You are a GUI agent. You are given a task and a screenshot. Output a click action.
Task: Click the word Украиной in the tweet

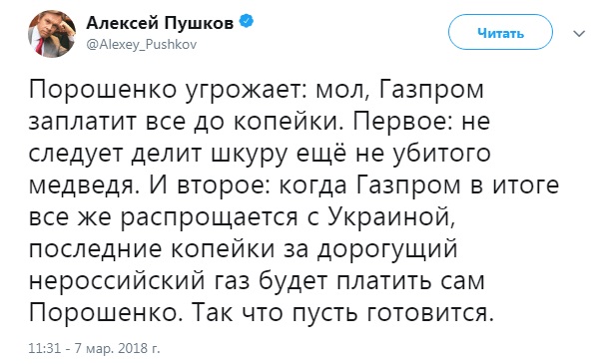click(x=389, y=217)
